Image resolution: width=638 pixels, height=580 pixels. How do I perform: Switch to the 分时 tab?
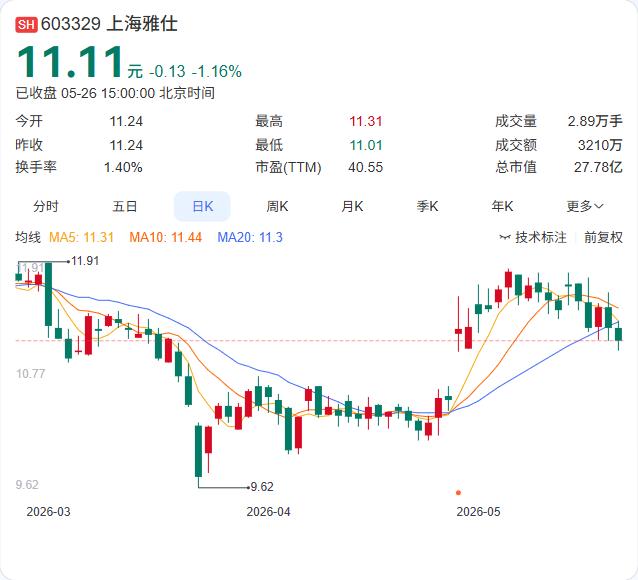pos(46,206)
